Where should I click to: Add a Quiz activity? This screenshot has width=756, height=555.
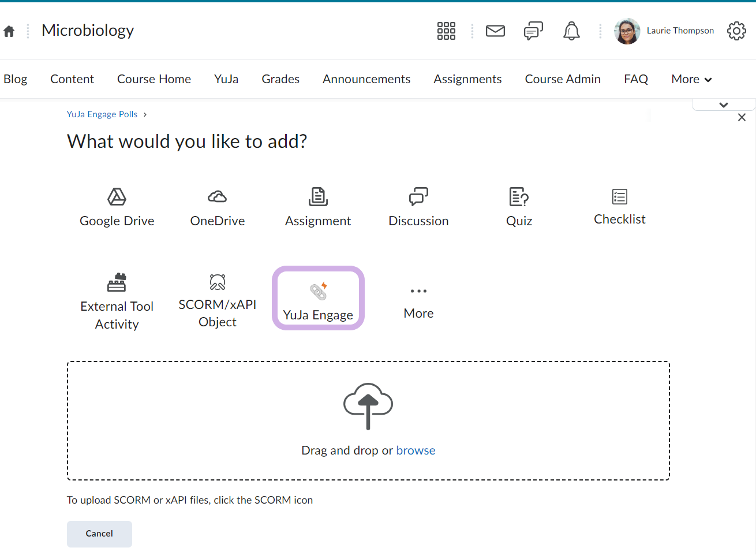[x=519, y=207]
